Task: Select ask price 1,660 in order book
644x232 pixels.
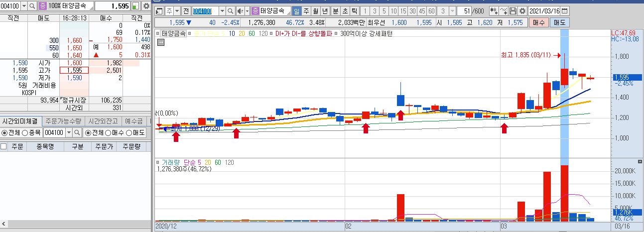Action: [x=74, y=40]
